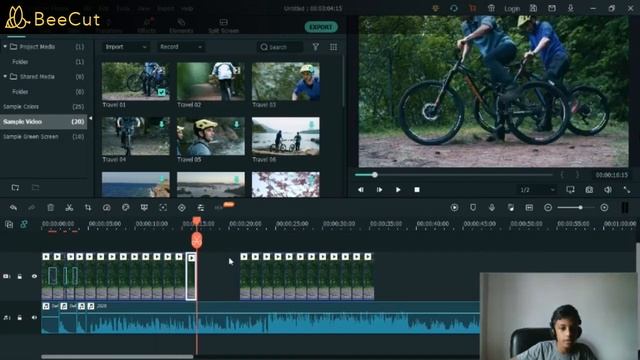Select Sample Video category

point(44,122)
